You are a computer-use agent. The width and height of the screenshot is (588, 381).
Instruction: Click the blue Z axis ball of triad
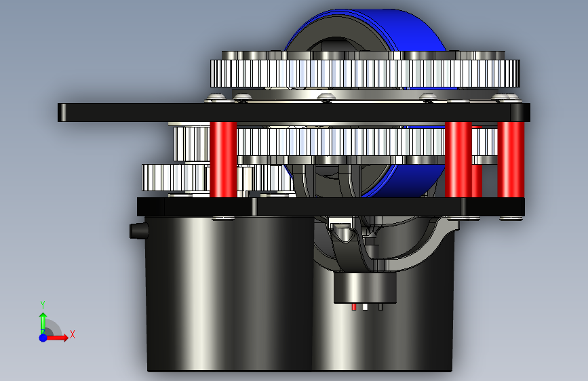(43, 338)
